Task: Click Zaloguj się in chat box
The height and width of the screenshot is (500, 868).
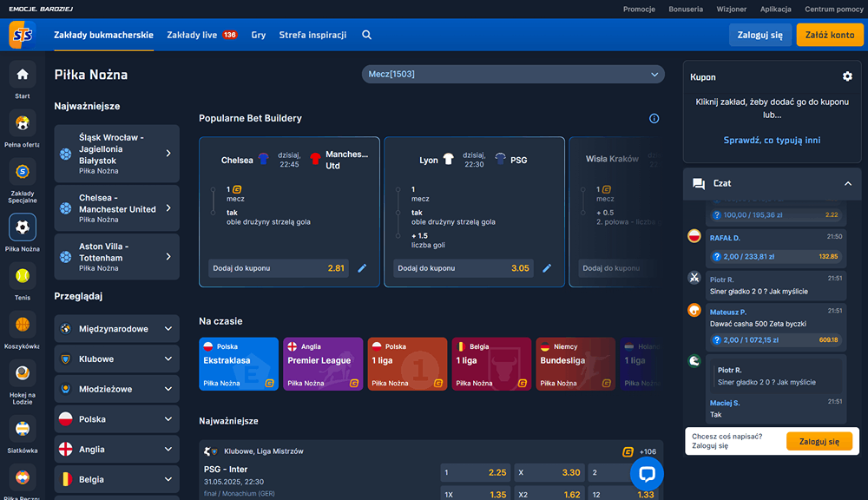Action: click(x=819, y=441)
